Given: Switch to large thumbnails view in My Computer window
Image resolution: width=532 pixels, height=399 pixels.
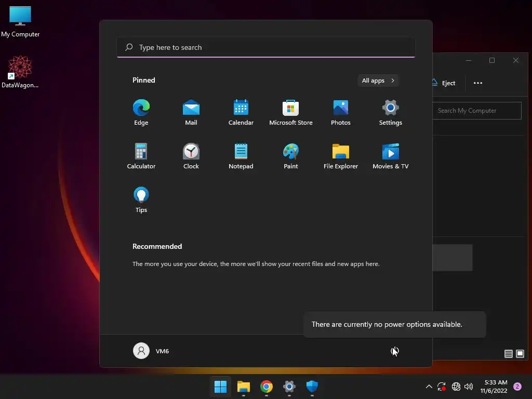Looking at the screenshot, I should coord(520,354).
